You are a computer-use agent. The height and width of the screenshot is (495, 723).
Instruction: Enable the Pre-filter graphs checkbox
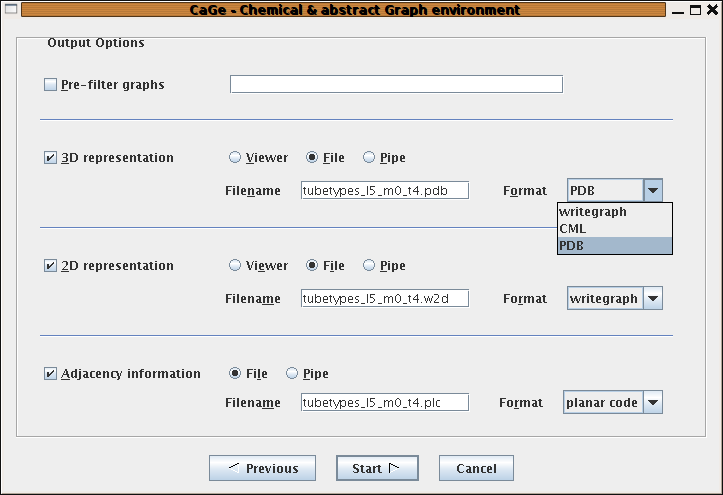(x=50, y=84)
